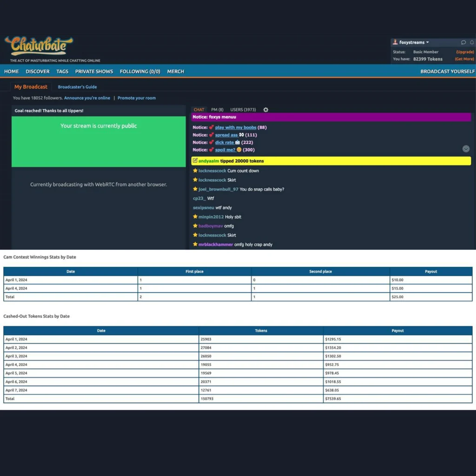Click the $638.05 payout cell
Screen dimensions: 476x476
(x=398, y=390)
